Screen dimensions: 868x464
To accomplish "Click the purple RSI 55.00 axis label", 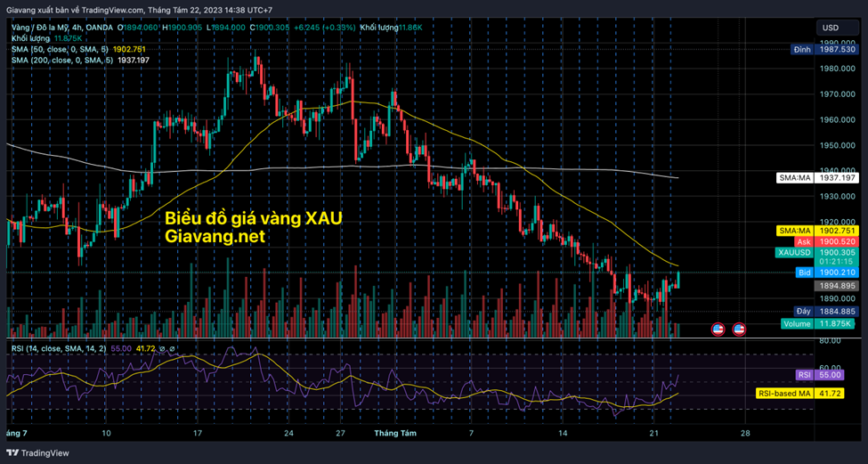I will [816, 376].
